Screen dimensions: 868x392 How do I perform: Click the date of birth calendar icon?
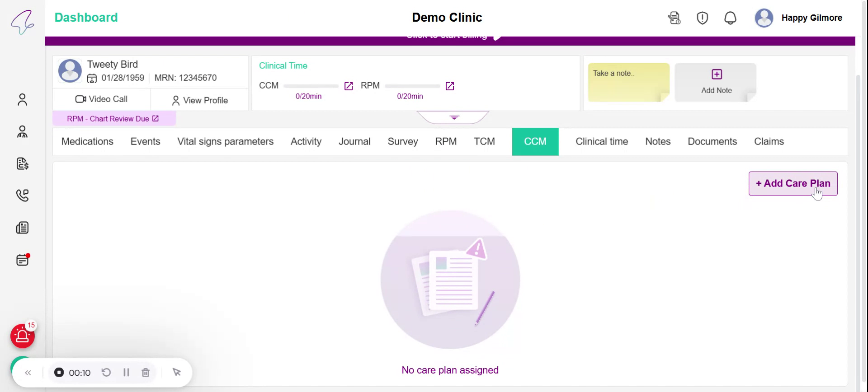92,79
